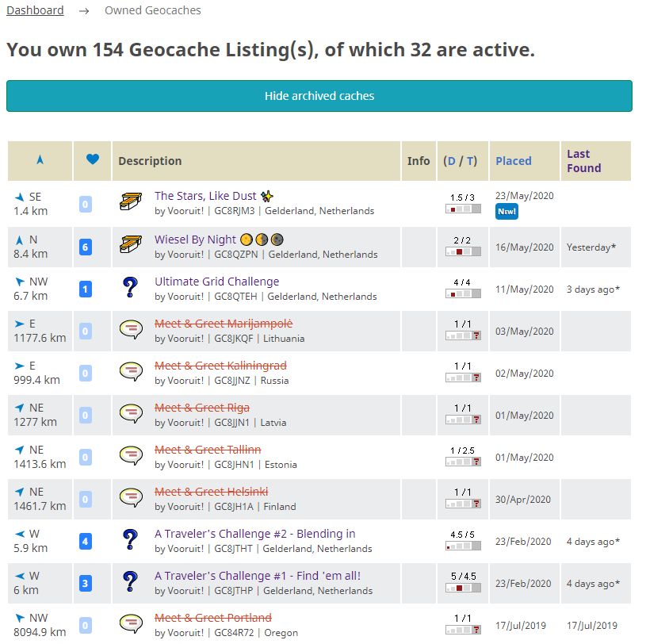Click the New! badge on first cache
This screenshot has height=644, width=646.
506,211
